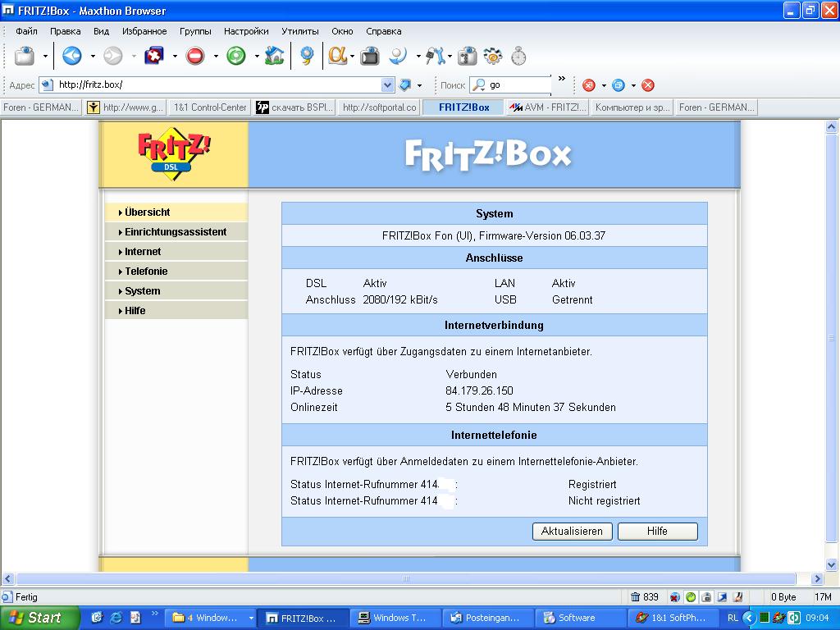The width and height of the screenshot is (840, 630).
Task: Switch to the скачать BSPl tab
Action: click(294, 107)
